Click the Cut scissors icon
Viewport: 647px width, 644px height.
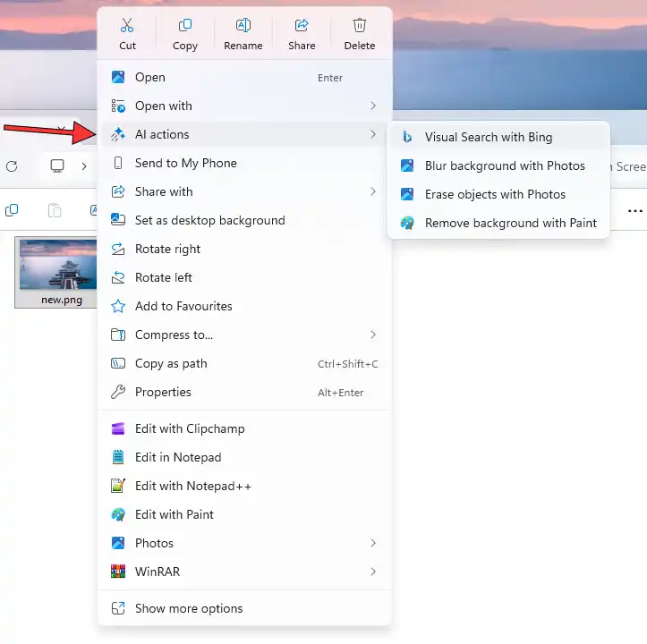coord(127,27)
